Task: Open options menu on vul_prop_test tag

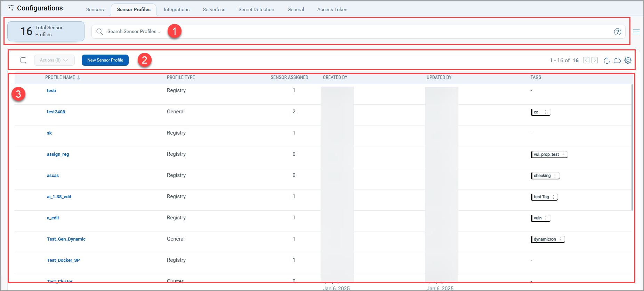Action: click(563, 155)
